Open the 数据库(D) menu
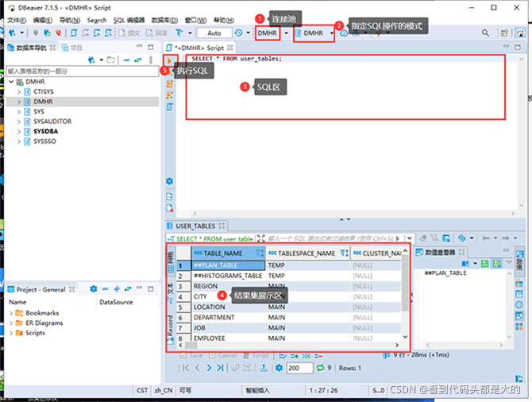Image resolution: width=532 pixels, height=402 pixels. [x=164, y=20]
